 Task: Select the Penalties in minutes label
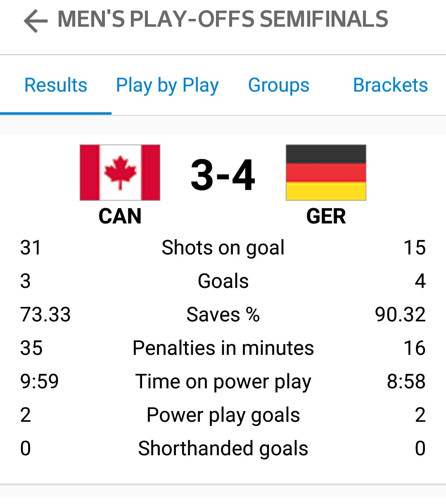coord(223,348)
